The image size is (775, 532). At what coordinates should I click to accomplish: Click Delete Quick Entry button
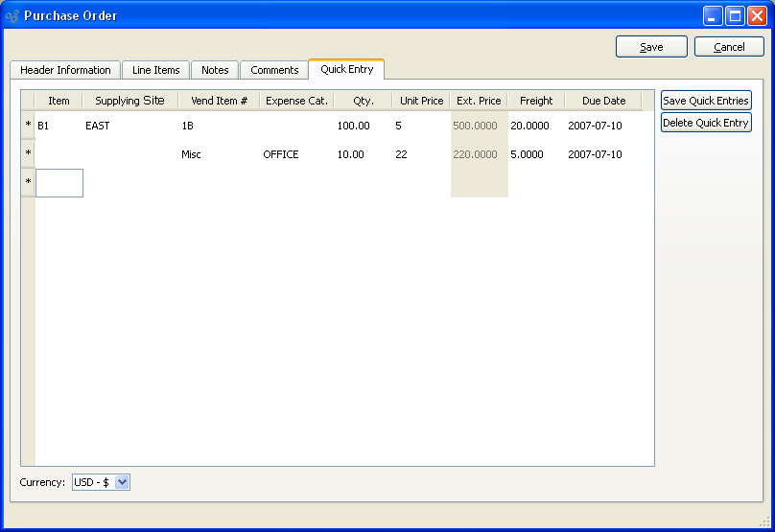(x=706, y=123)
